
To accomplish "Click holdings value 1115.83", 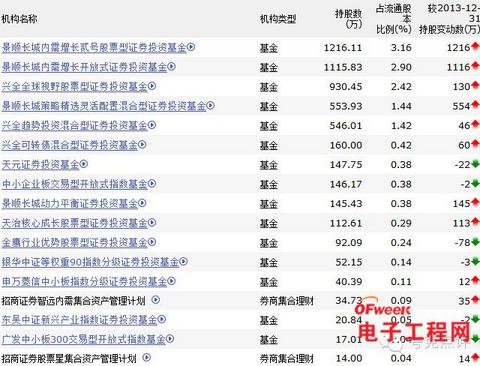I will [343, 67].
